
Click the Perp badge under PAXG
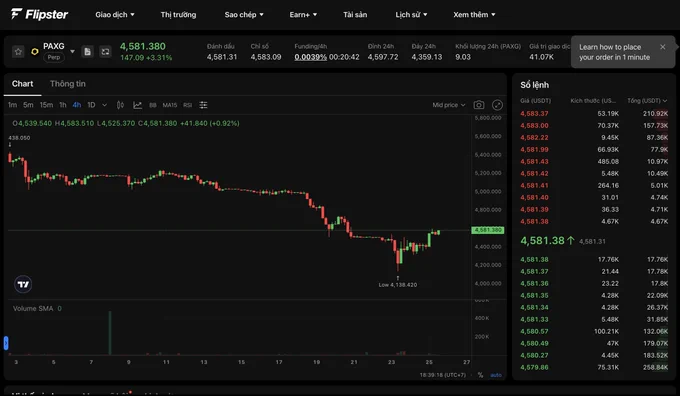(x=54, y=57)
